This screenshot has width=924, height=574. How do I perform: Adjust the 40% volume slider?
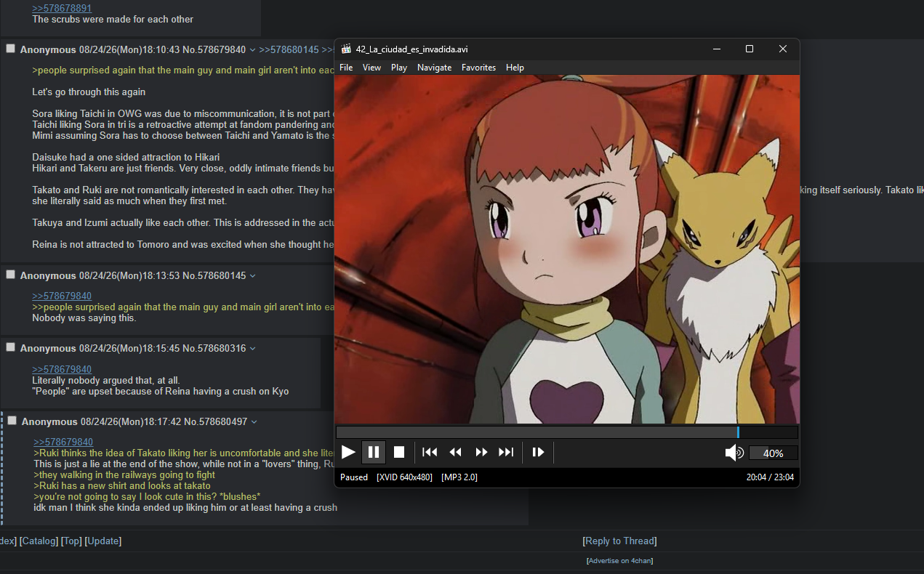click(x=773, y=453)
